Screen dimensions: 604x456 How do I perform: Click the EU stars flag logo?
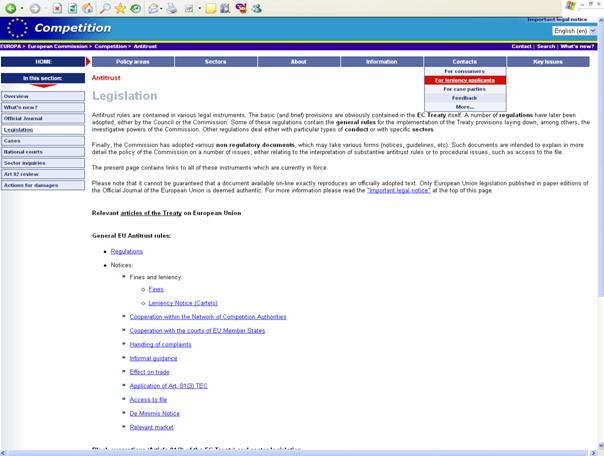(17, 28)
